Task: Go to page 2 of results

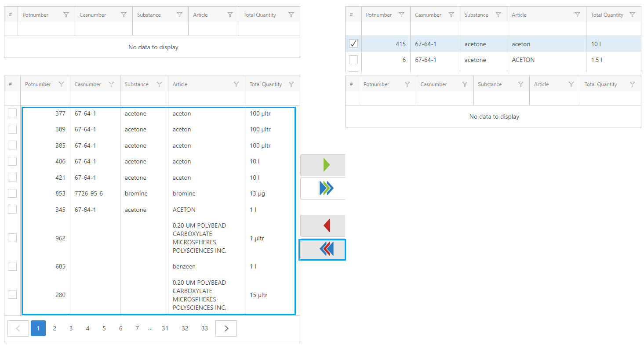Action: 55,328
